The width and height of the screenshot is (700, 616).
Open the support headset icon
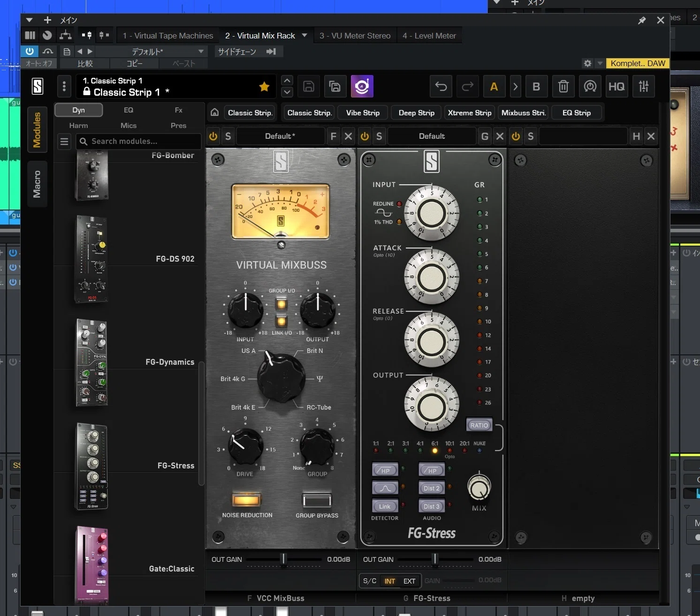tap(590, 86)
